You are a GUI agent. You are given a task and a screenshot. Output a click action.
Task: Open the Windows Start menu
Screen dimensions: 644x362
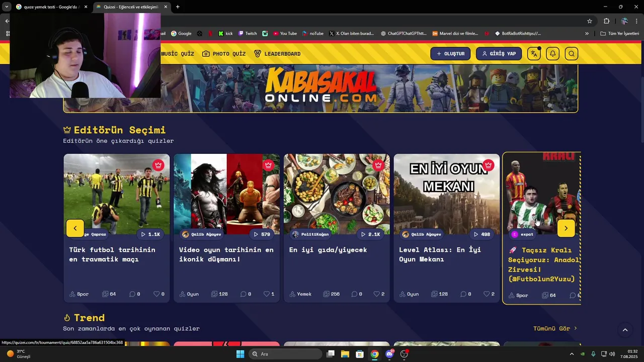click(240, 354)
